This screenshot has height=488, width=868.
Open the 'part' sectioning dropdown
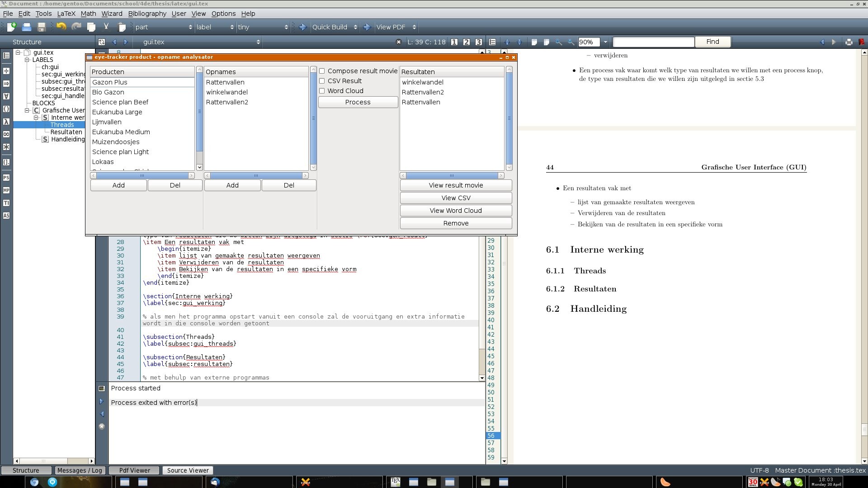(163, 27)
